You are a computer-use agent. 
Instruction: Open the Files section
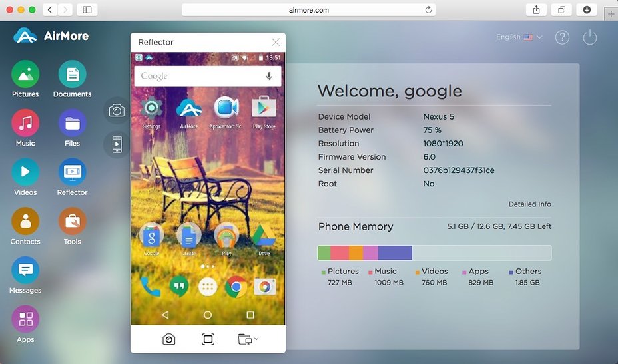pos(72,128)
